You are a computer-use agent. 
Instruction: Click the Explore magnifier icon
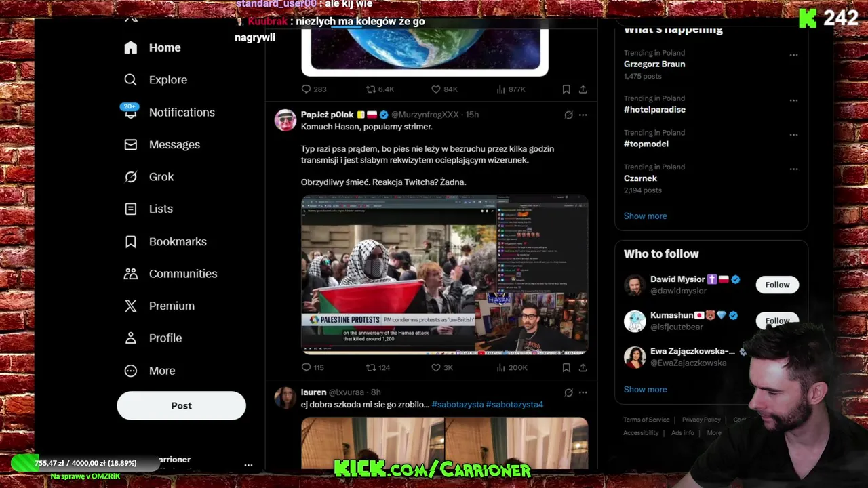[131, 80]
